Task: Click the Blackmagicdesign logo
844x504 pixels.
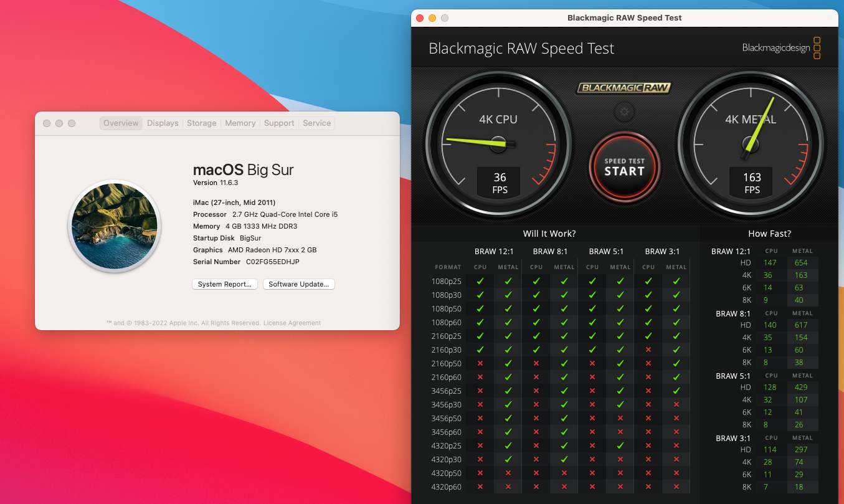Action: (x=782, y=48)
